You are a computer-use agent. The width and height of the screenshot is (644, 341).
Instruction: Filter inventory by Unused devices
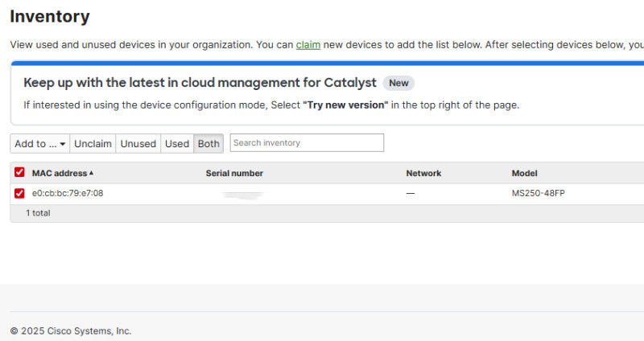tap(138, 144)
